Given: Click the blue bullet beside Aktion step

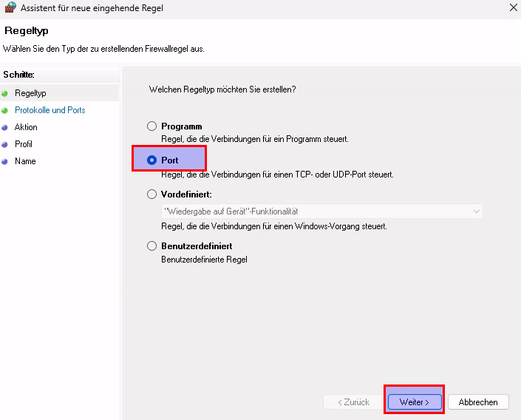Looking at the screenshot, I should tap(5, 127).
